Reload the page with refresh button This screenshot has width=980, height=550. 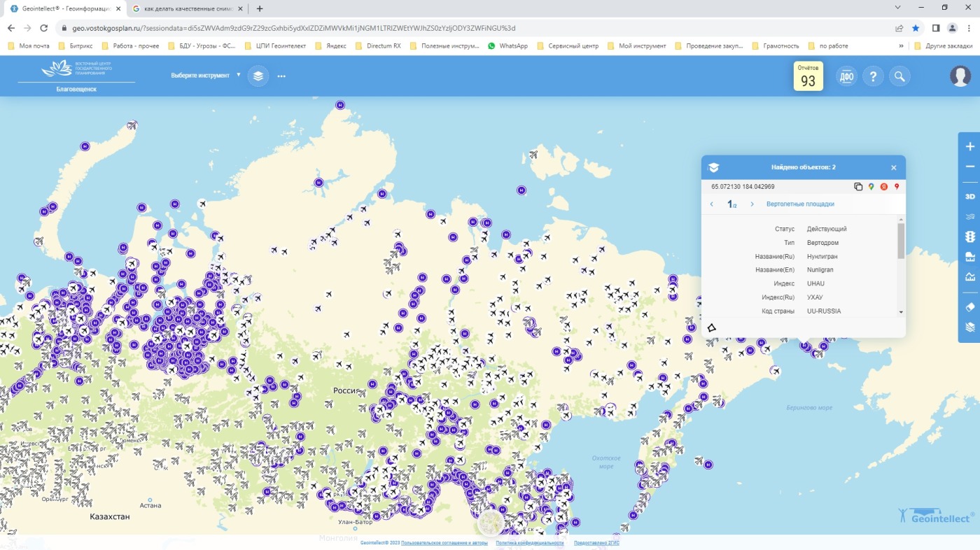[44, 28]
